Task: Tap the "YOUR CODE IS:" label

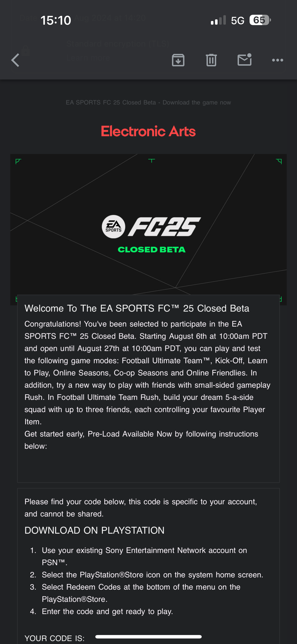Action: coord(55,638)
